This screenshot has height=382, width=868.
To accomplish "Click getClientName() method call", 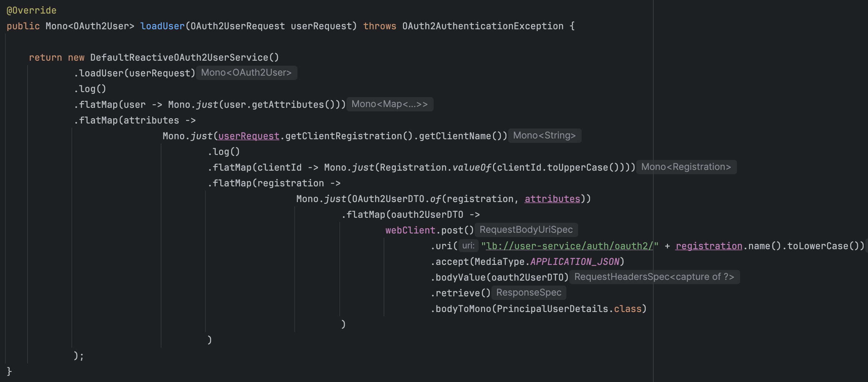I will coord(460,136).
